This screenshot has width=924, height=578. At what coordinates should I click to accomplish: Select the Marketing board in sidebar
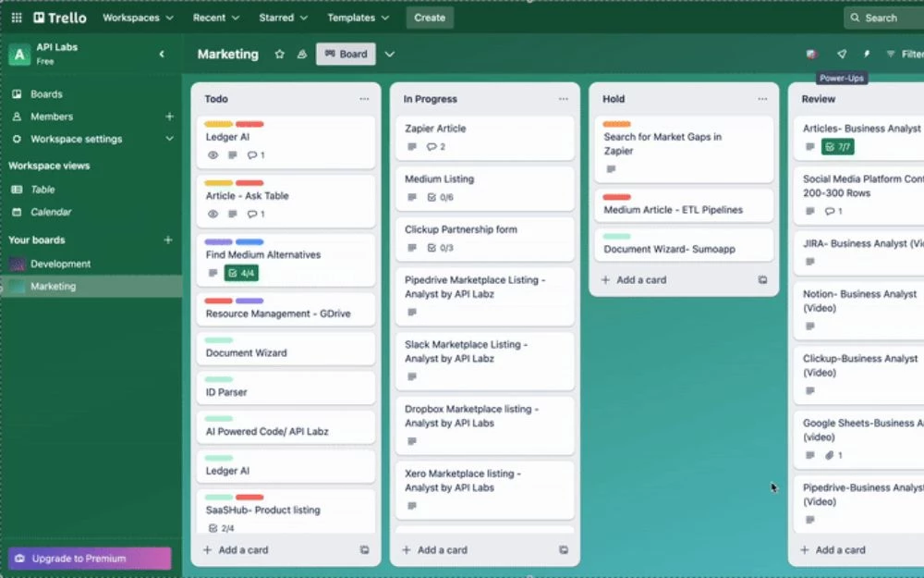[x=91, y=287]
